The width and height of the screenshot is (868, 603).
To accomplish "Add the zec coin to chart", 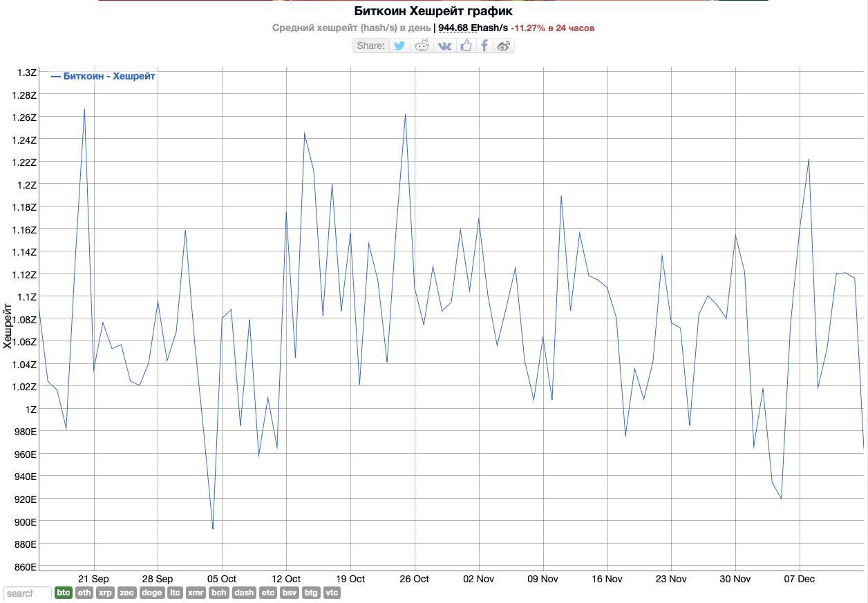I will pyautogui.click(x=127, y=593).
